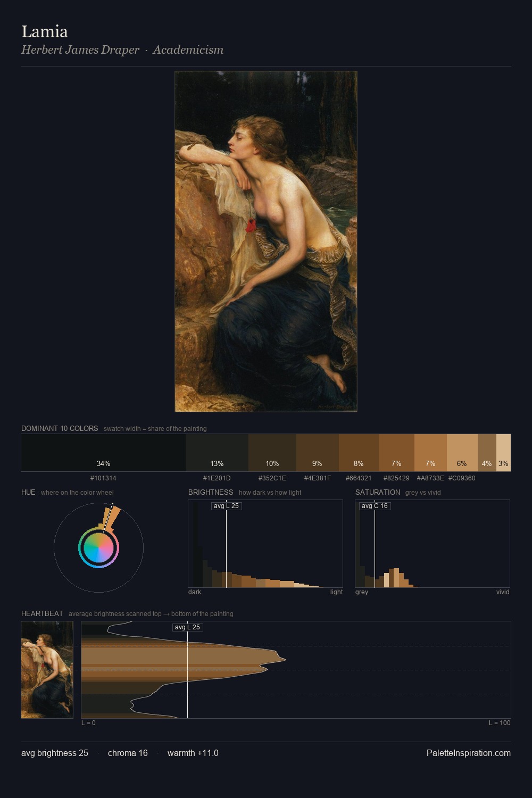The height and width of the screenshot is (798, 532).
Task: Click the HUE section heading
Action: [28, 492]
